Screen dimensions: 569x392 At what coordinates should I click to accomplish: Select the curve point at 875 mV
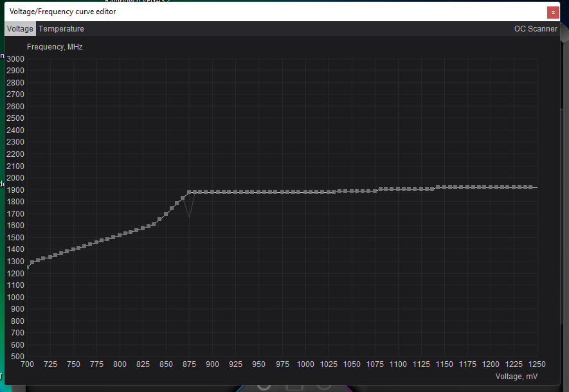tap(189, 192)
